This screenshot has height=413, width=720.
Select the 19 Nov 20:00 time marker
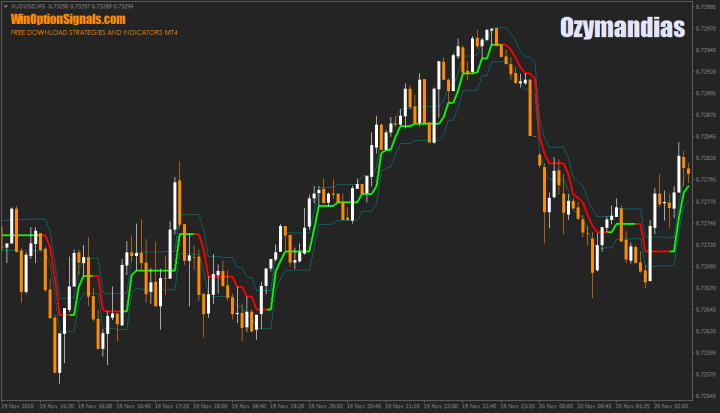(327, 407)
